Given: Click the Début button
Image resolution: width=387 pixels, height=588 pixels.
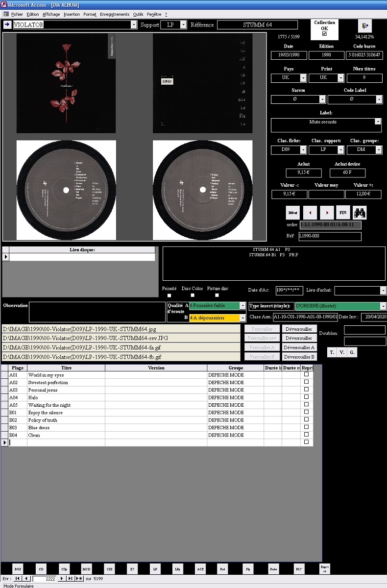Looking at the screenshot, I should point(293,212).
